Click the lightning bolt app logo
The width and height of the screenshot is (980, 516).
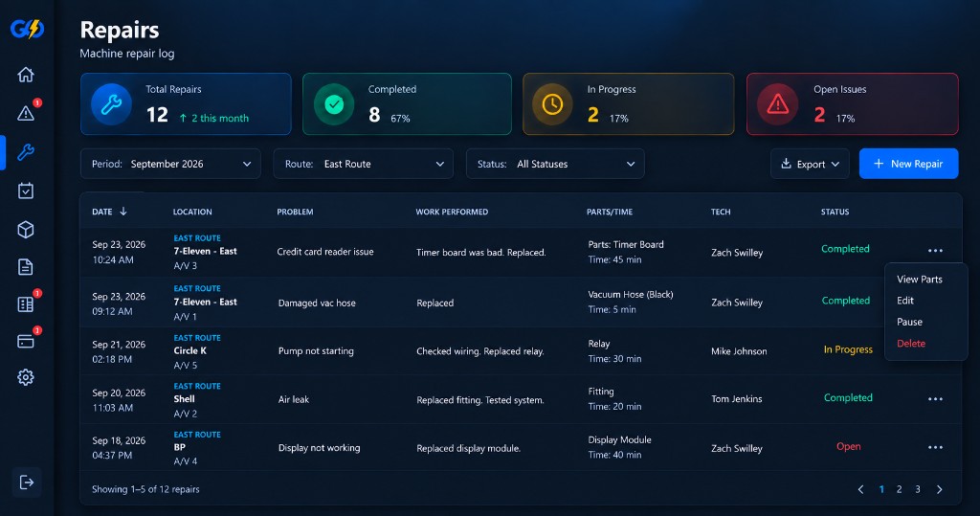click(27, 29)
